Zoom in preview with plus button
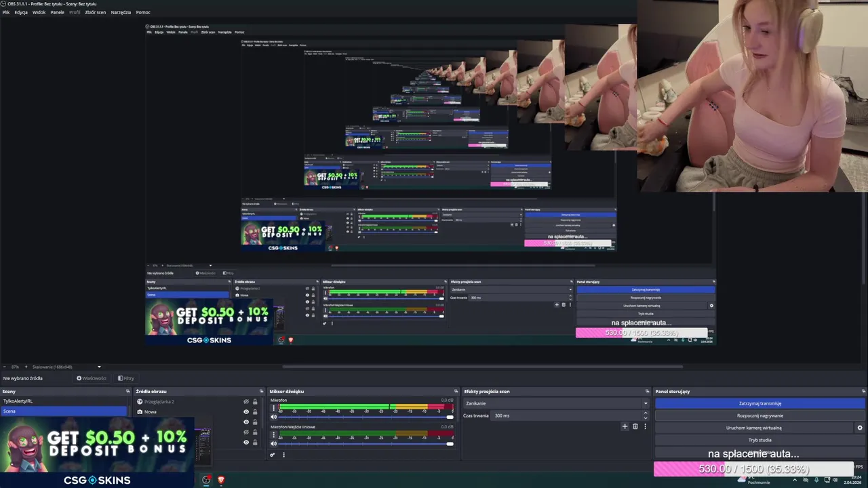 pos(26,367)
